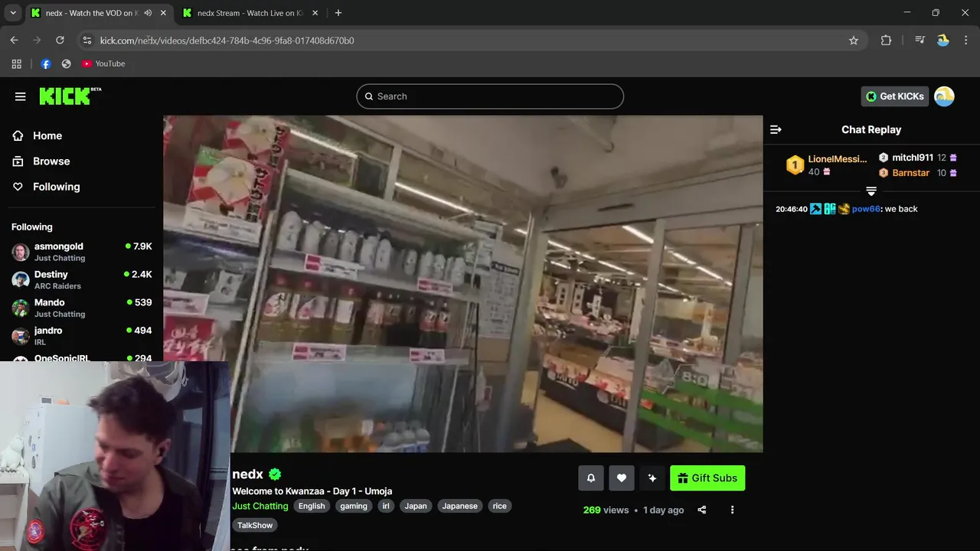Collapse the Chat Replay panel

click(x=776, y=129)
